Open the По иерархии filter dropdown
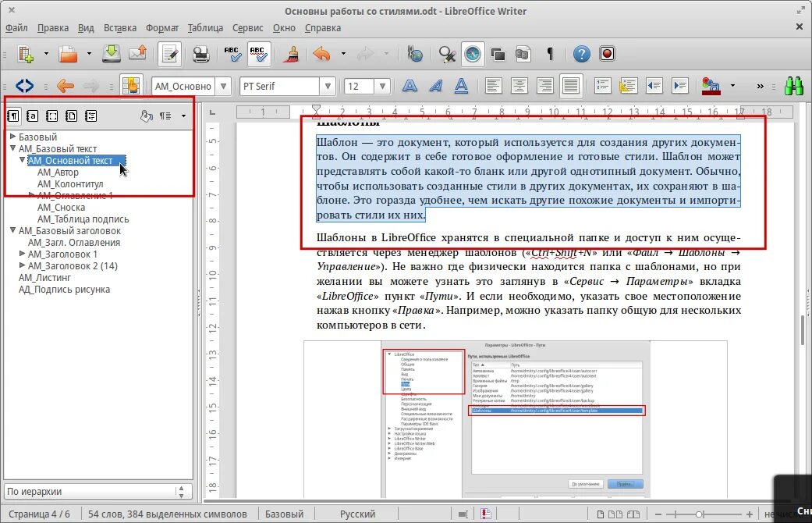This screenshot has height=523, width=812. 98,491
